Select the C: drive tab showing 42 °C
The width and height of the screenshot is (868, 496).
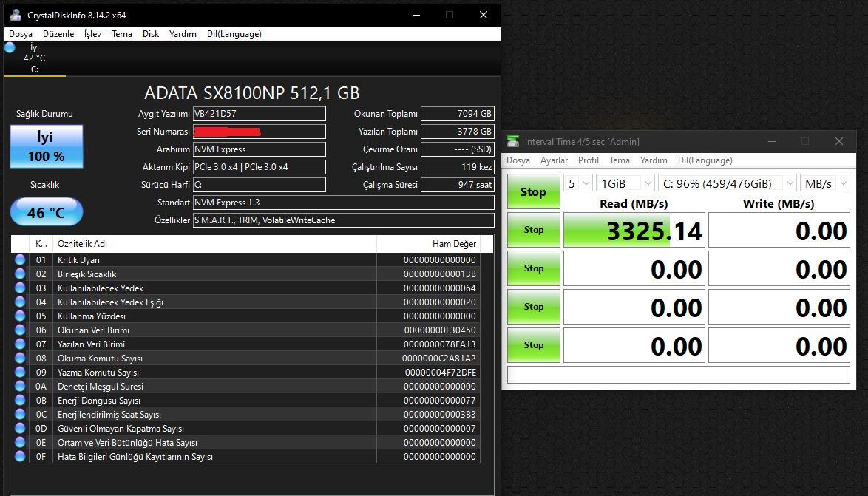coord(34,58)
